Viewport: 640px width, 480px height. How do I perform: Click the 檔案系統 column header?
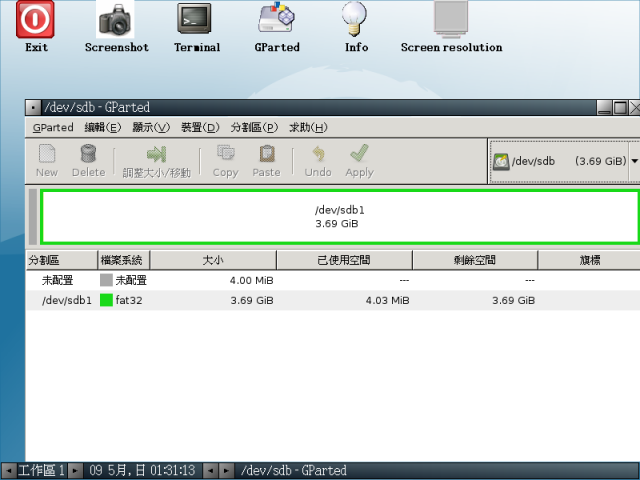pos(124,260)
